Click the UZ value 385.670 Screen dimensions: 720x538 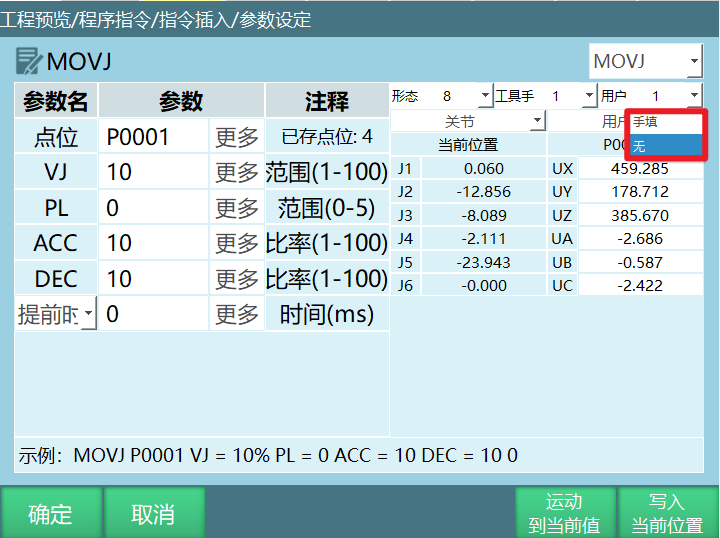click(x=640, y=215)
